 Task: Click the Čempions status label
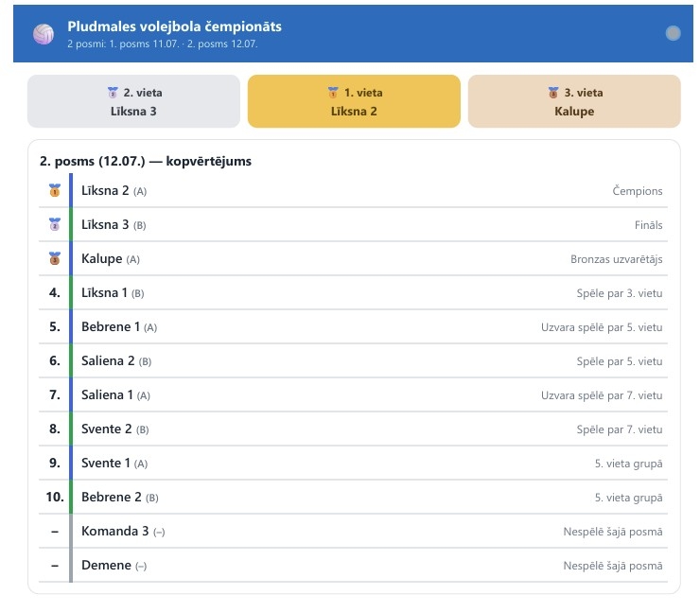point(637,191)
